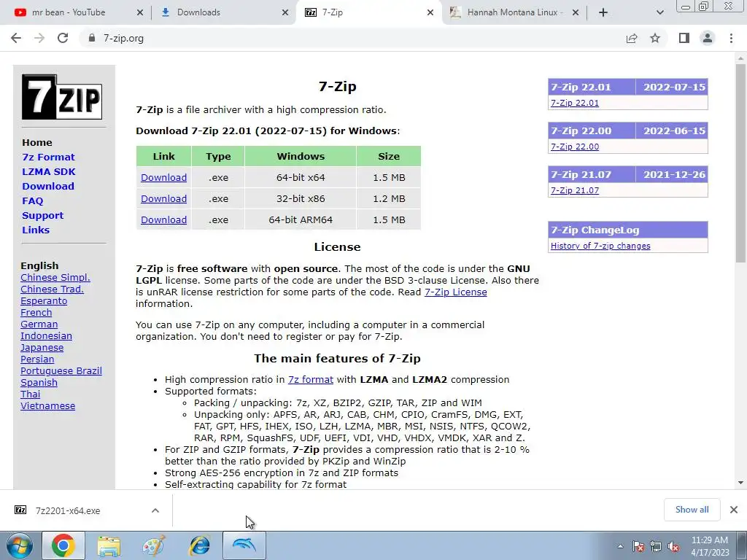Switch language to Chinese Trad.
The width and height of the screenshot is (747, 560).
(52, 289)
